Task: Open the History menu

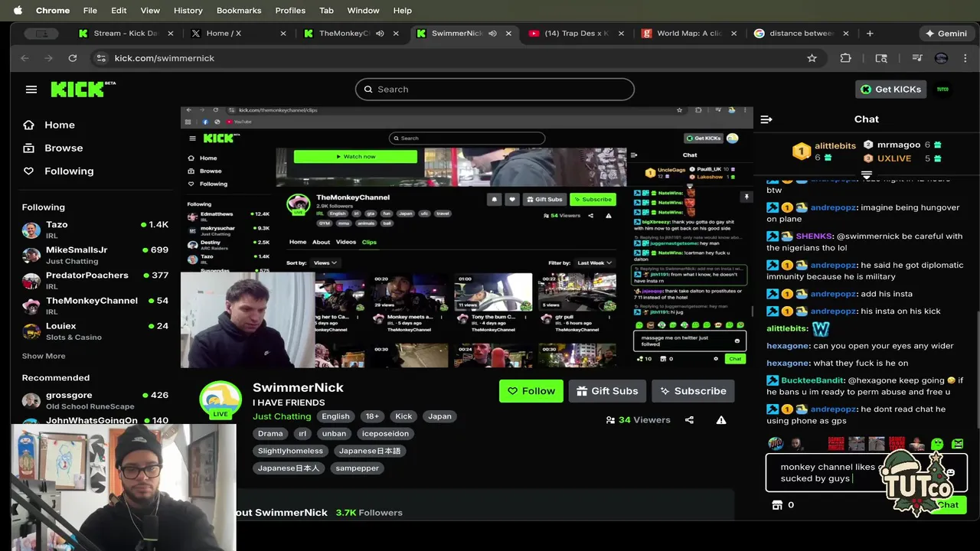Action: point(188,11)
